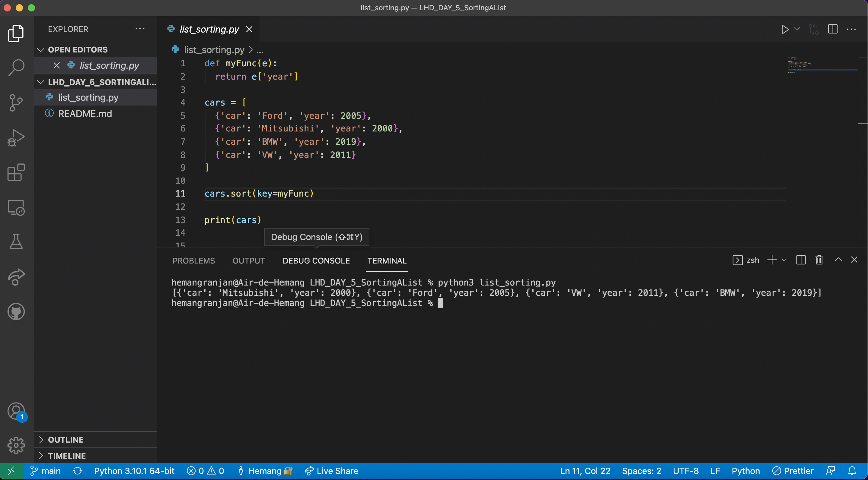
Task: Switch to the PROBLEMS tab
Action: pyautogui.click(x=193, y=261)
